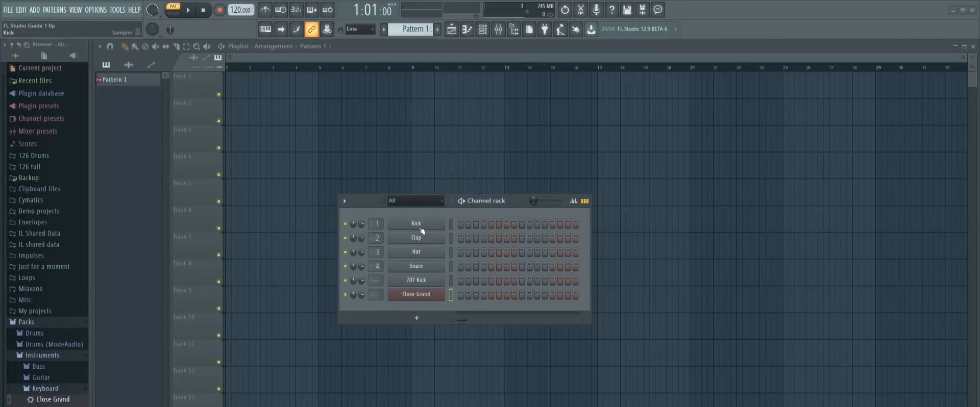Open Channel rack options menu arrow
980x407 pixels.
[345, 201]
